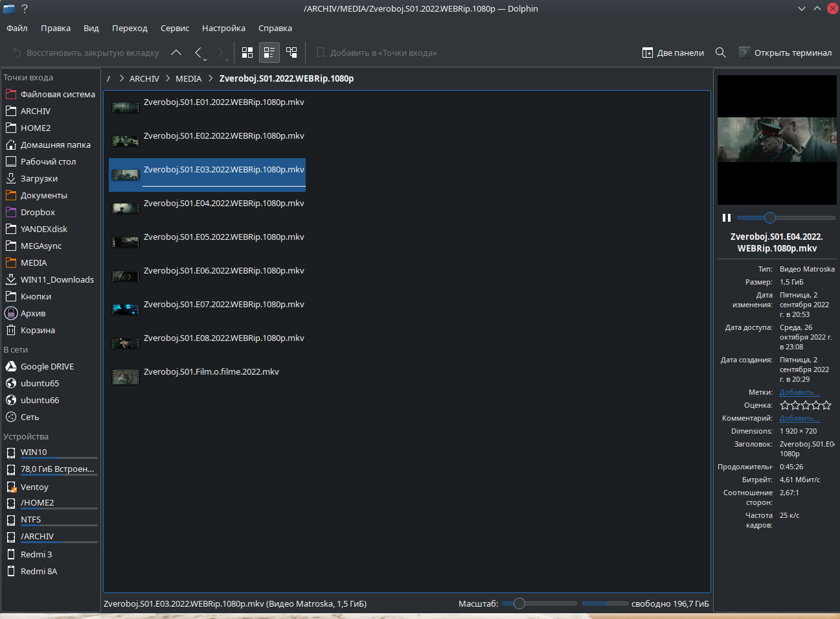
Task: Click Восстановить закрытую вкладку button
Action: (85, 53)
